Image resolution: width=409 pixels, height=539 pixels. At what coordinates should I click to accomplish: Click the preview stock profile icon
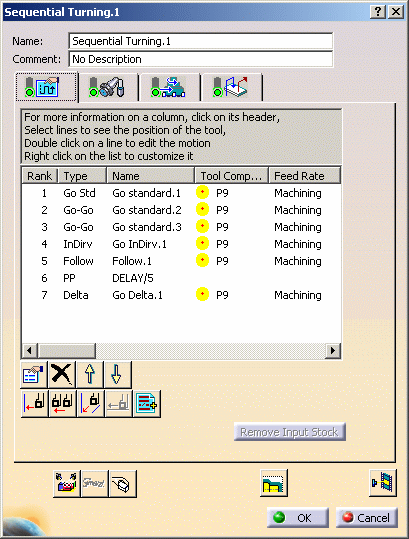pyautogui.click(x=274, y=483)
